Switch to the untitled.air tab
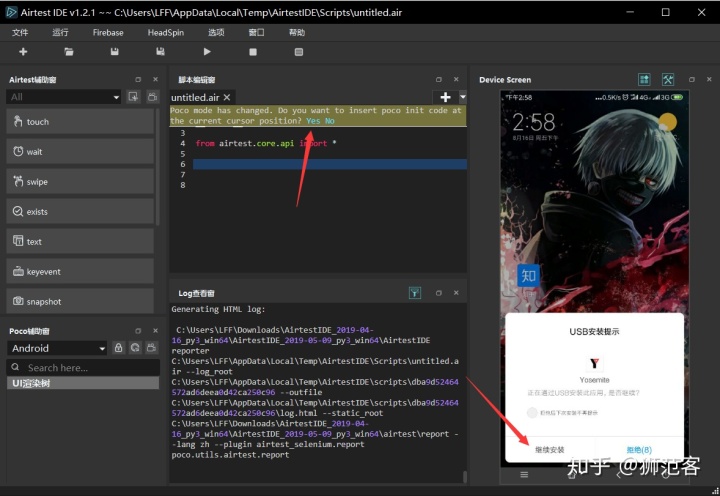Image resolution: width=720 pixels, height=496 pixels. click(195, 97)
